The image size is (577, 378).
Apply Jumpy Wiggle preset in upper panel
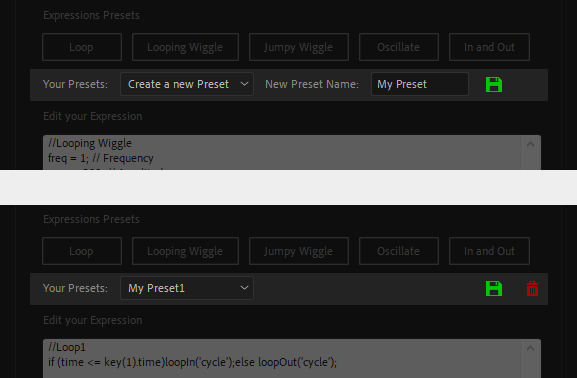pyautogui.click(x=298, y=47)
